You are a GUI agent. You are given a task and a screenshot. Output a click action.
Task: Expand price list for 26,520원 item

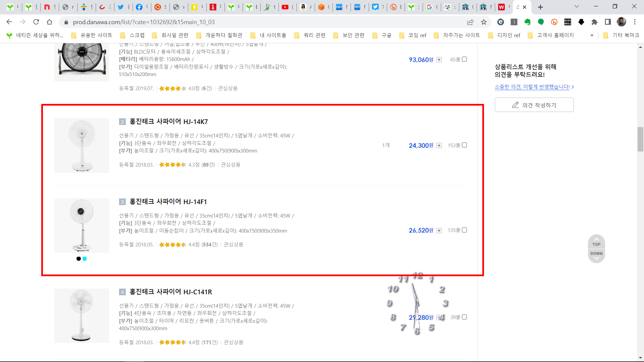pyautogui.click(x=439, y=231)
